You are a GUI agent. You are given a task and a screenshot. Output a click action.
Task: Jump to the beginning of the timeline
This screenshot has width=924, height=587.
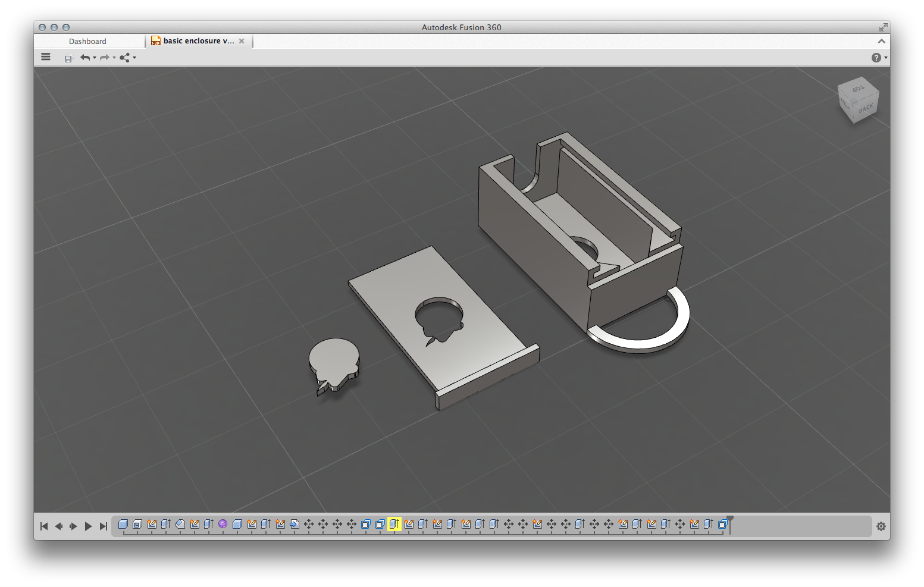[x=44, y=526]
